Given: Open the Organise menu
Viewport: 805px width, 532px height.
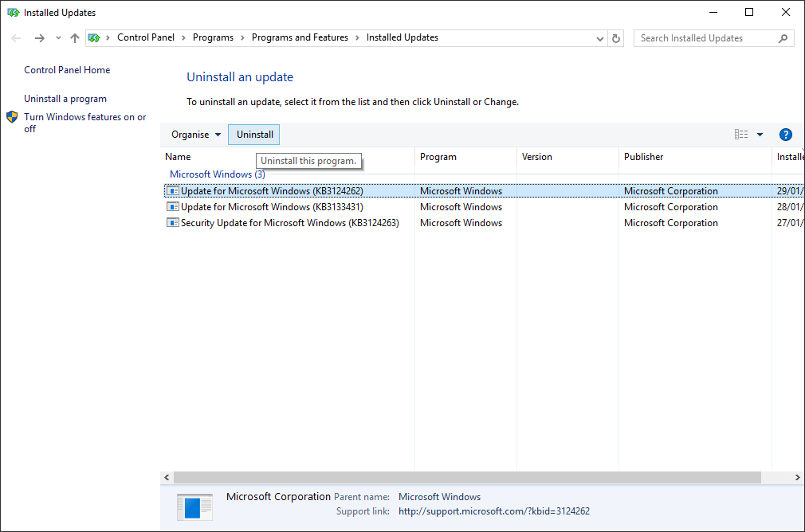Looking at the screenshot, I should 195,135.
